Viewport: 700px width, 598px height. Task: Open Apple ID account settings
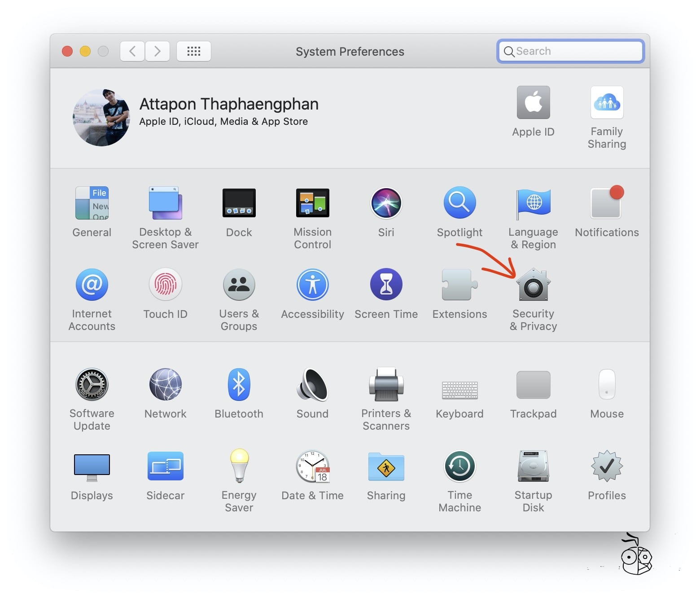533,102
